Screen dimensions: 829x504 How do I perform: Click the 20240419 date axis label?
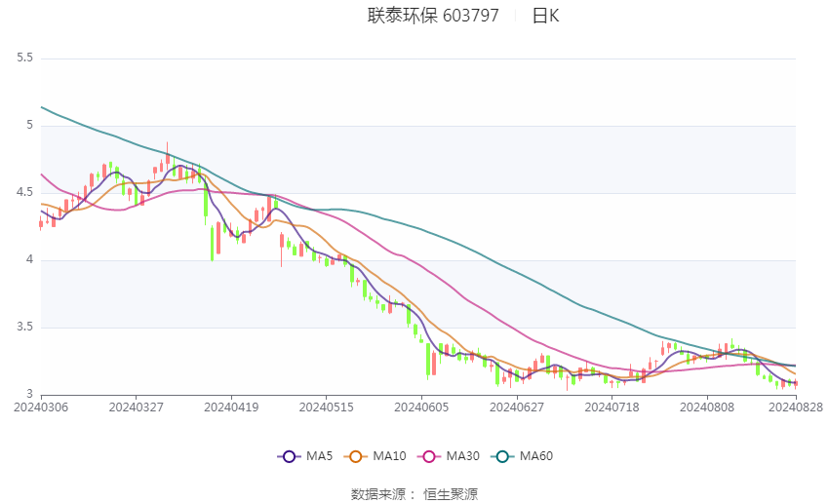point(231,407)
